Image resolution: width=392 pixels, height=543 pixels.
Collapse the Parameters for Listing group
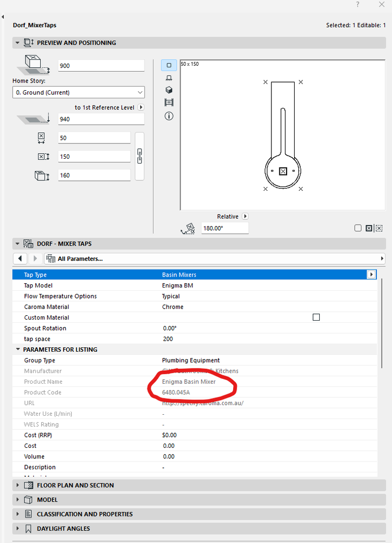pyautogui.click(x=17, y=349)
